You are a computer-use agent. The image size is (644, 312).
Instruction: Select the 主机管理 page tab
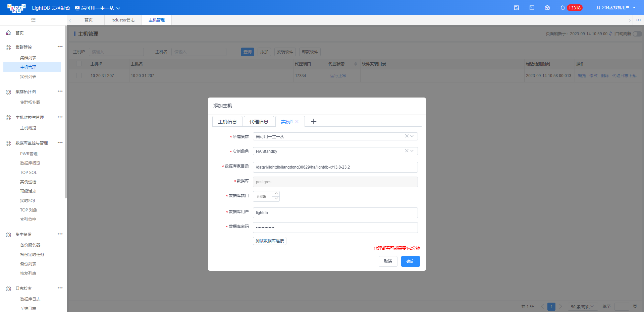(157, 20)
